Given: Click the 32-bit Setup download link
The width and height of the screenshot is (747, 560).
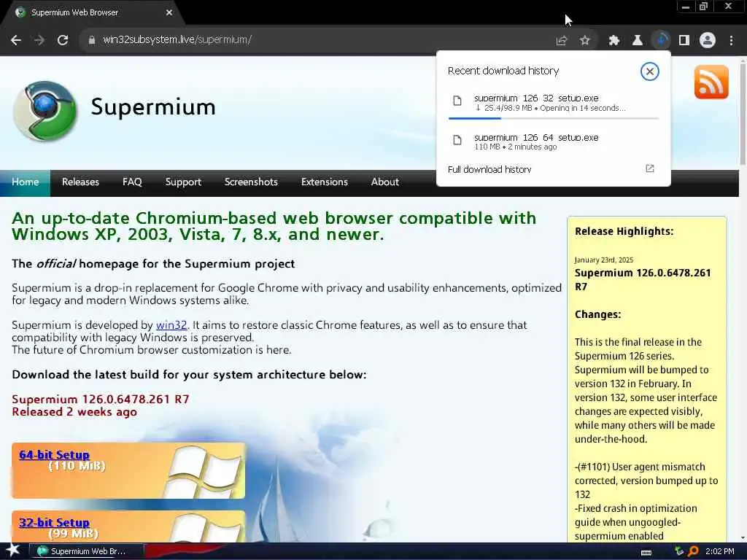Looking at the screenshot, I should click(54, 522).
